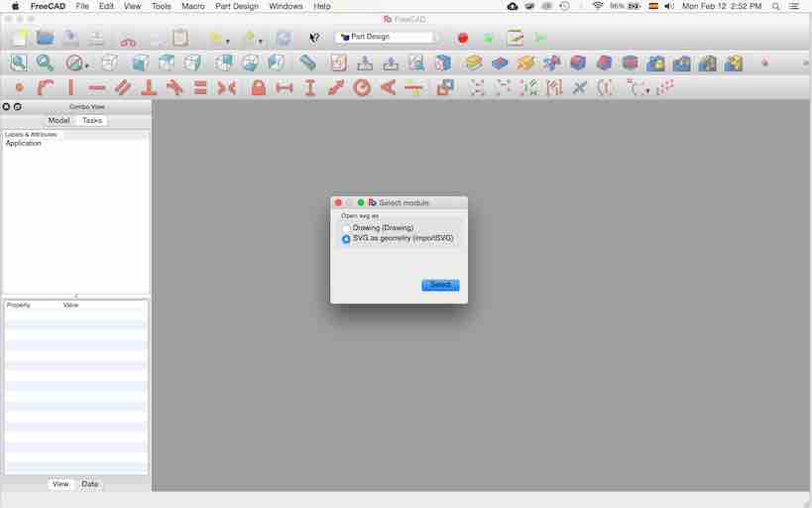
Task: Apply the horizontal distance constraint icon
Action: (284, 87)
